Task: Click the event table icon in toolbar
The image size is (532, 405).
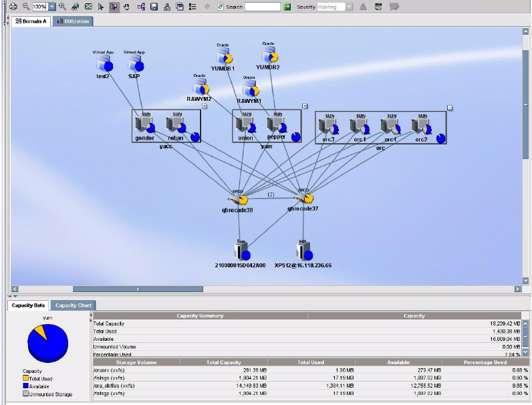Action: point(378,7)
